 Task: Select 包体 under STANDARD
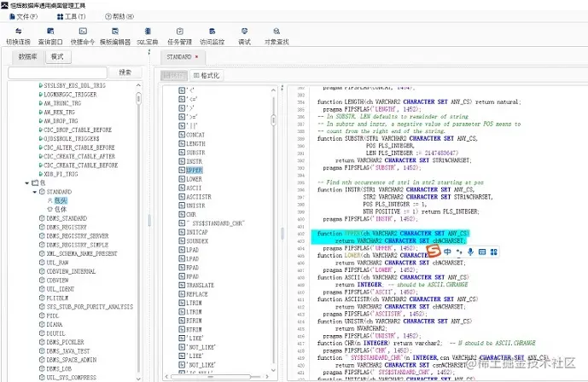pyautogui.click(x=61, y=210)
